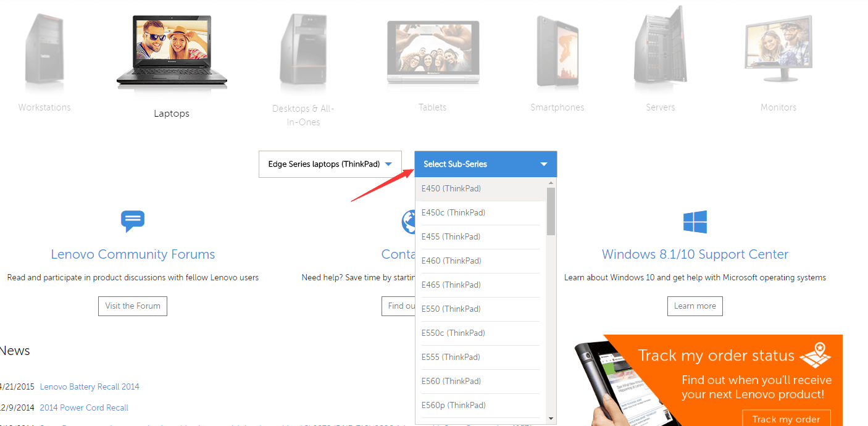868x426 pixels.
Task: Select E460 (ThinkPad) sub-series
Action: pyautogui.click(x=480, y=261)
